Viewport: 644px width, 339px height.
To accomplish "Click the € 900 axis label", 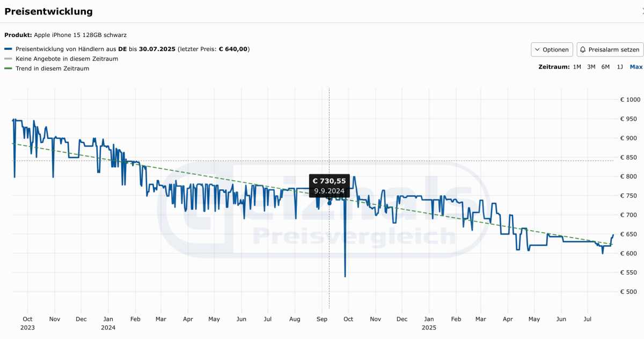I will tap(629, 138).
